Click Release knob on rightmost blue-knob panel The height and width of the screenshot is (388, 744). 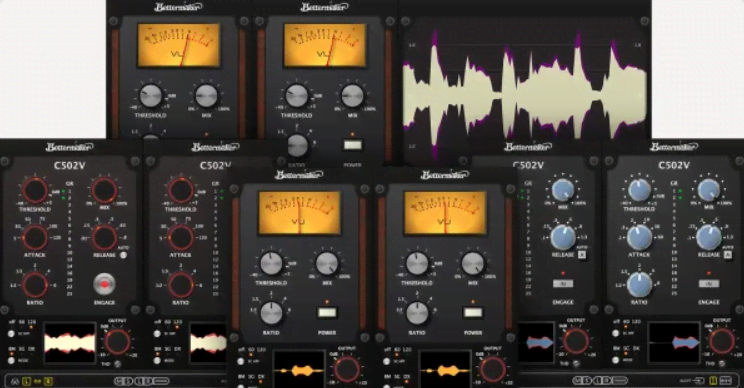708,237
